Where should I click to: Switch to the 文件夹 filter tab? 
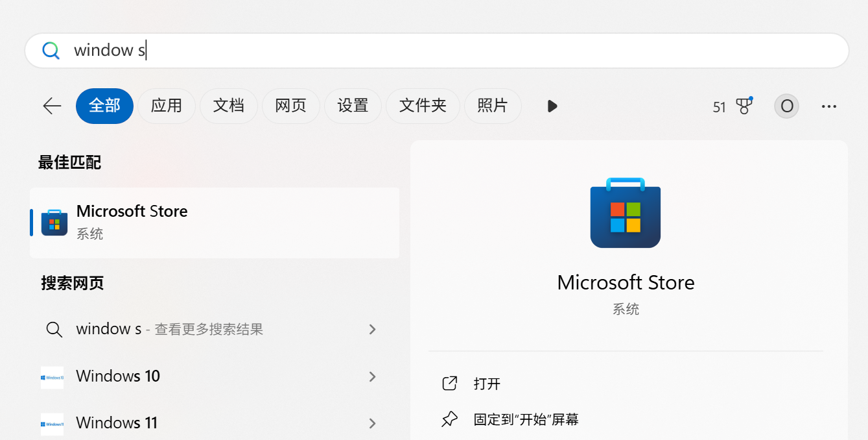pyautogui.click(x=423, y=106)
